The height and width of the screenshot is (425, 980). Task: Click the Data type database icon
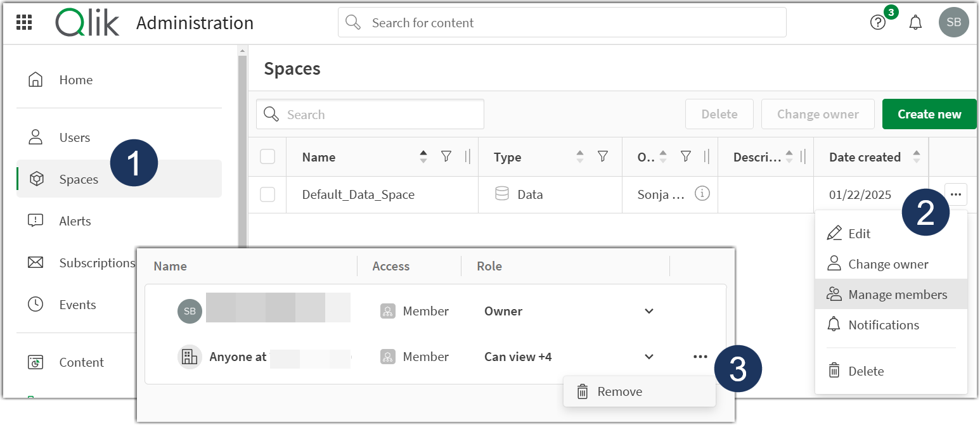click(502, 194)
